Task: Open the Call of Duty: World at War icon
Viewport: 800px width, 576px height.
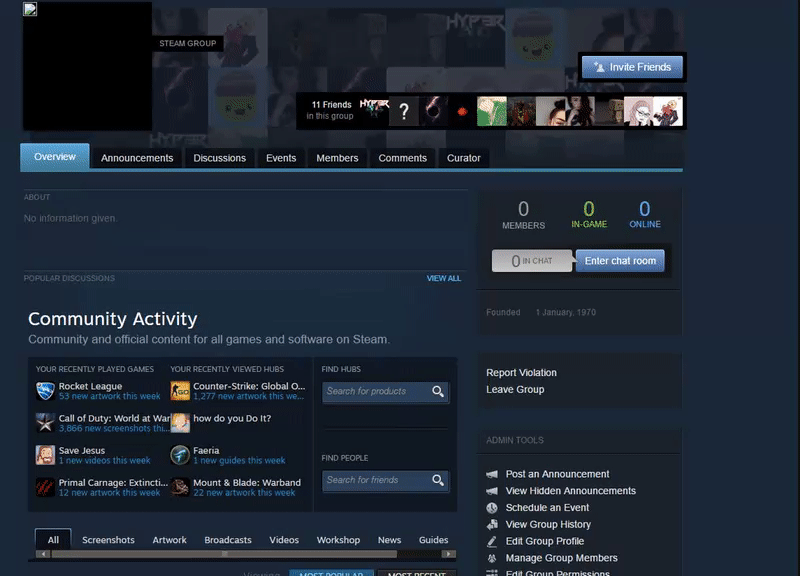Action: (45, 423)
